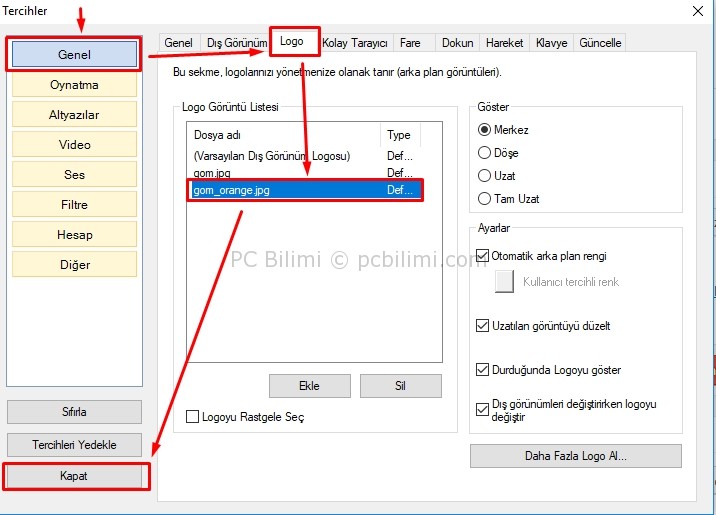Switch to the Güncelle tab
The width and height of the screenshot is (716, 515).
600,43
